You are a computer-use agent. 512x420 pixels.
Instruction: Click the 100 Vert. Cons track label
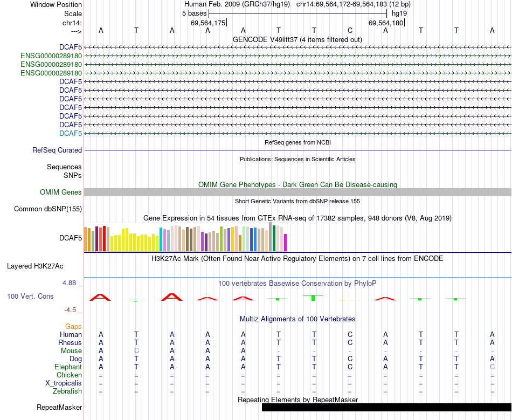[x=30, y=297]
